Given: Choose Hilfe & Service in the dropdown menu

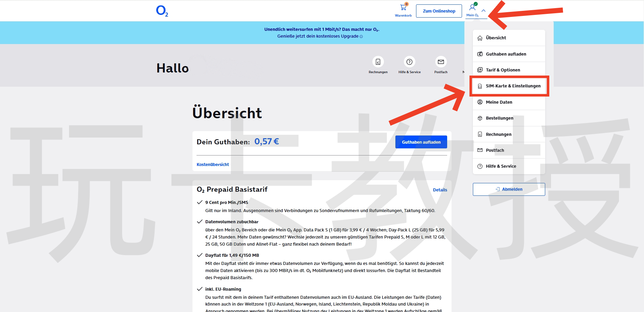Looking at the screenshot, I should click(x=509, y=166).
